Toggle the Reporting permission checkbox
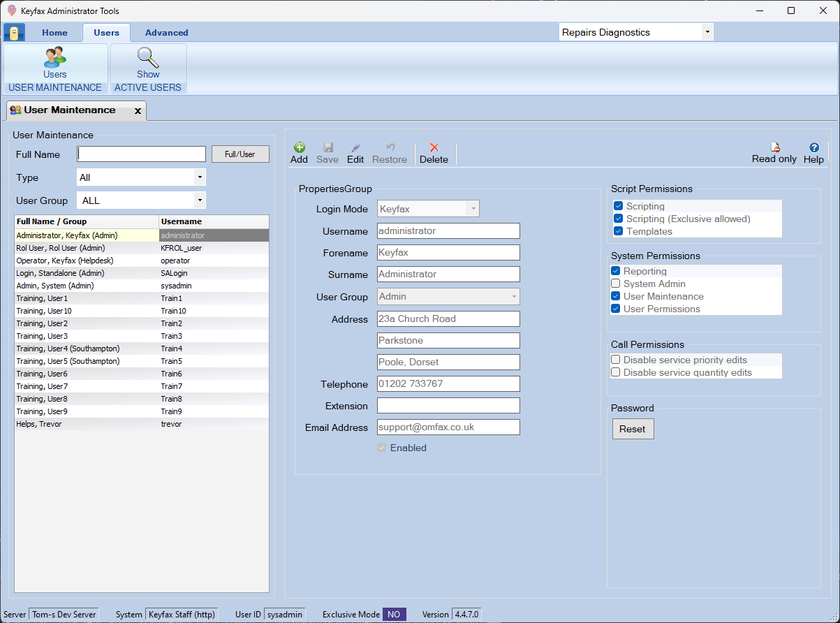Screen dimensions: 840x623 click(x=615, y=271)
